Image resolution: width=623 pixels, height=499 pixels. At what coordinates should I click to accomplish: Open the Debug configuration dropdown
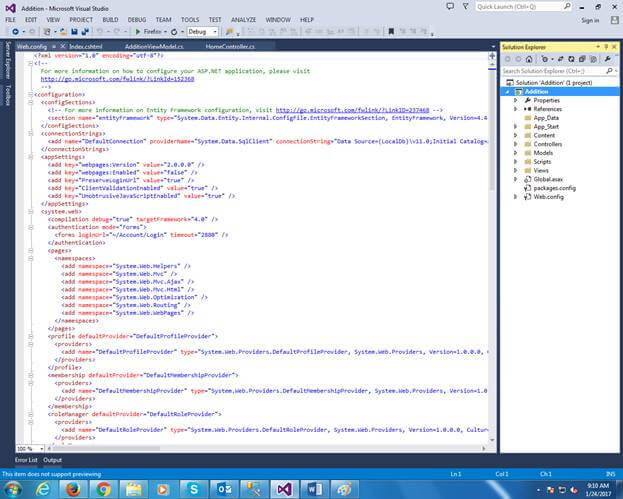pyautogui.click(x=203, y=32)
